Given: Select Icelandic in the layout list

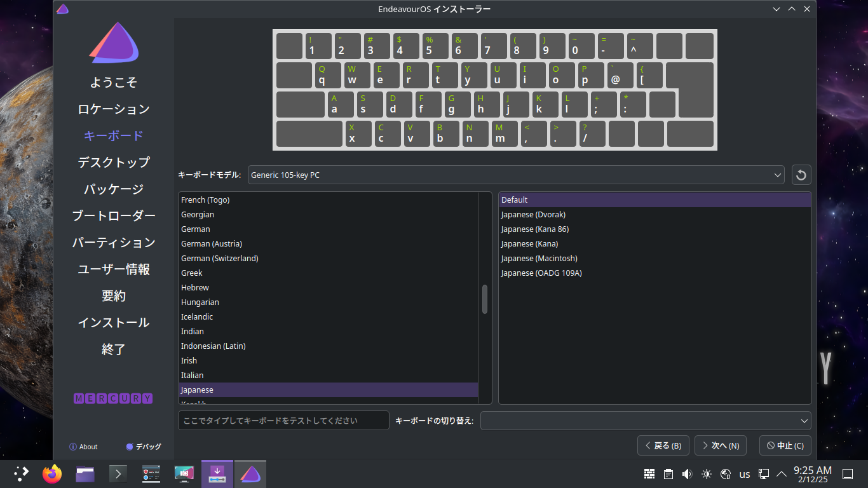Looking at the screenshot, I should (x=328, y=316).
